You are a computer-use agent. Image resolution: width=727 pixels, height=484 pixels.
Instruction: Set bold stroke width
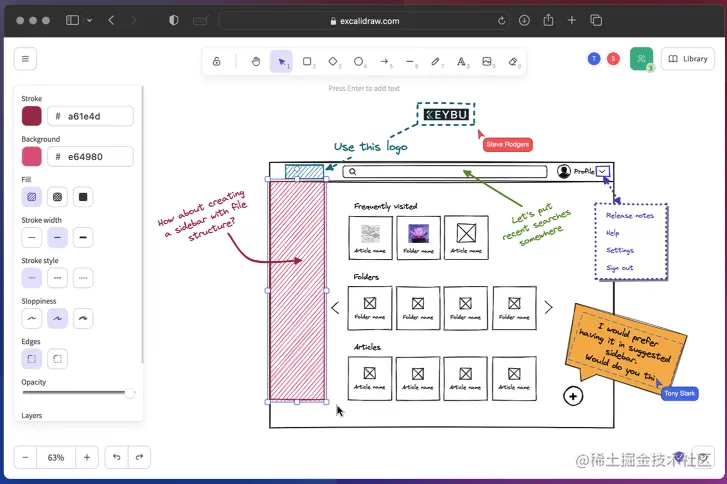point(57,237)
